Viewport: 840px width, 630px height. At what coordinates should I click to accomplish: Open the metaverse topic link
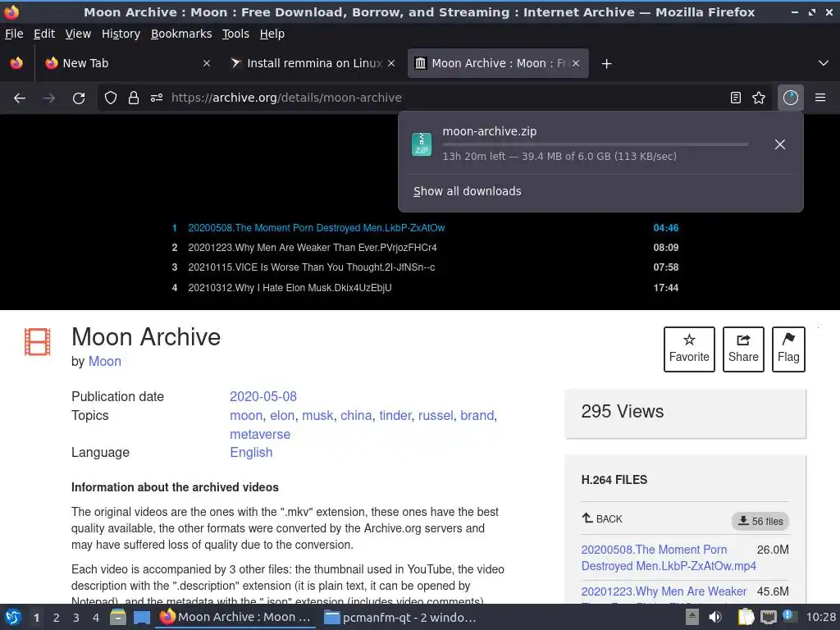[x=260, y=435]
